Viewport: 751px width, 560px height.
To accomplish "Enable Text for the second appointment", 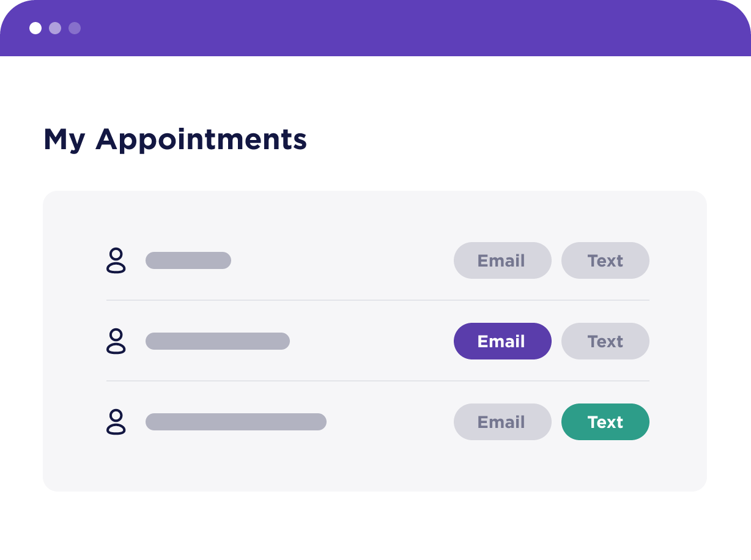I will (605, 341).
